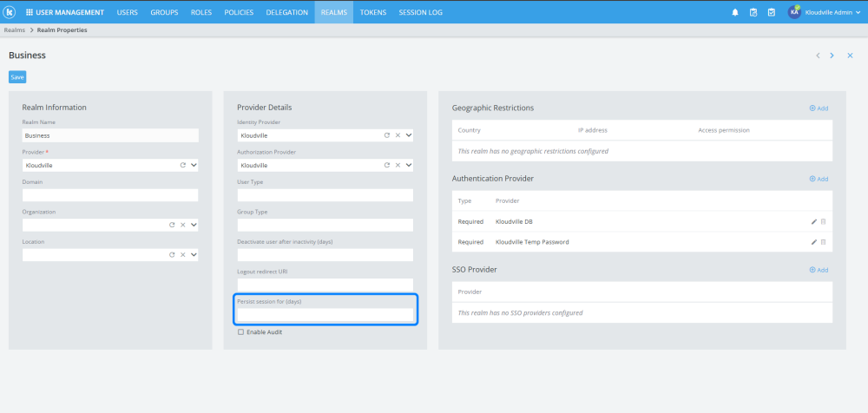
Task: Click the Logout redirect URI field
Action: [x=325, y=285]
